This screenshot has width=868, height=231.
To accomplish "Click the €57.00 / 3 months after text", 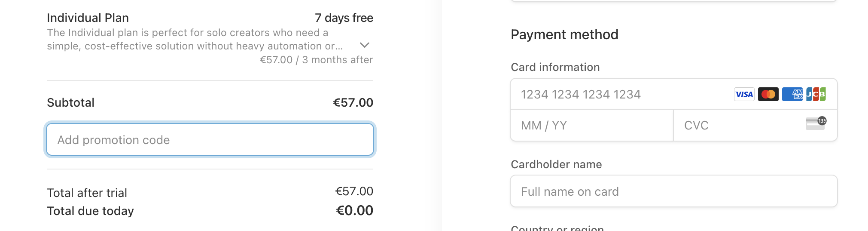I will [317, 60].
